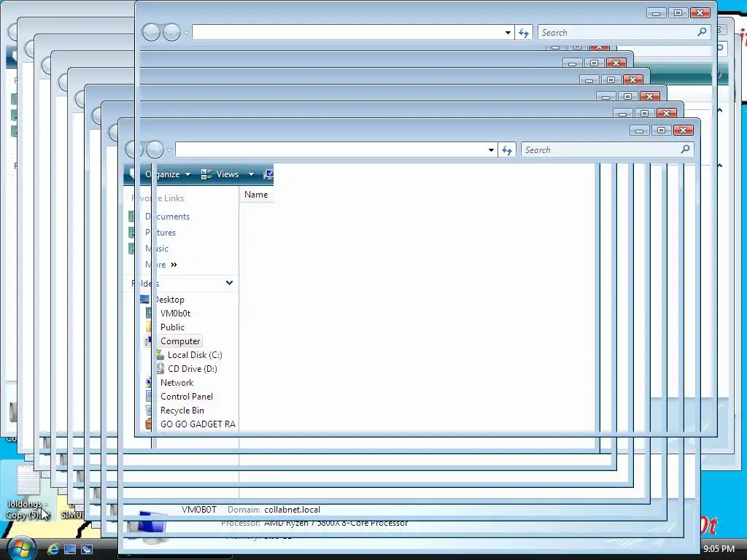The image size is (747, 560).
Task: Click Forward button in topmost Explorer window
Action: click(x=171, y=32)
